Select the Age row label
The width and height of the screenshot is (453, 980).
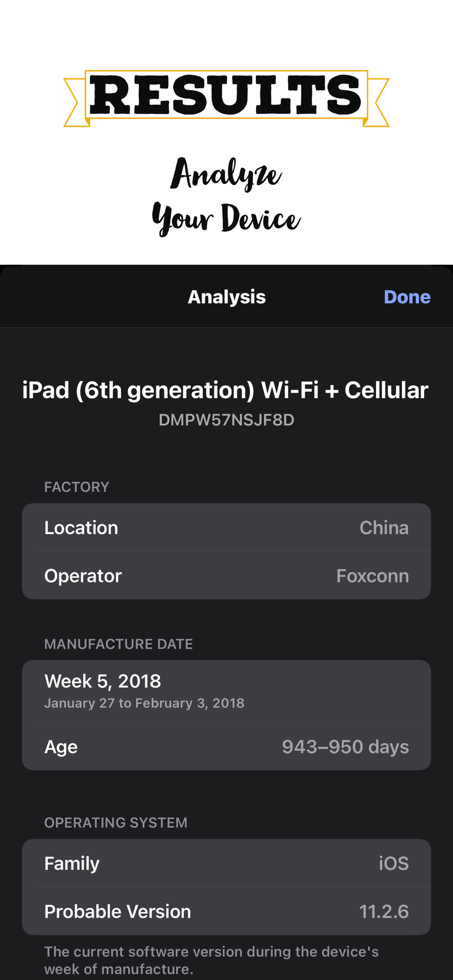(x=61, y=747)
